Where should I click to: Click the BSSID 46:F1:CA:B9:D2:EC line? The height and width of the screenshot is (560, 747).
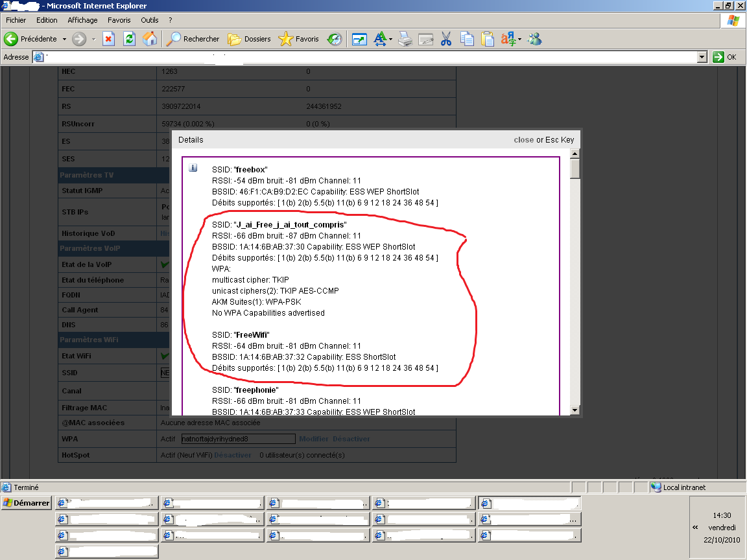point(315,191)
